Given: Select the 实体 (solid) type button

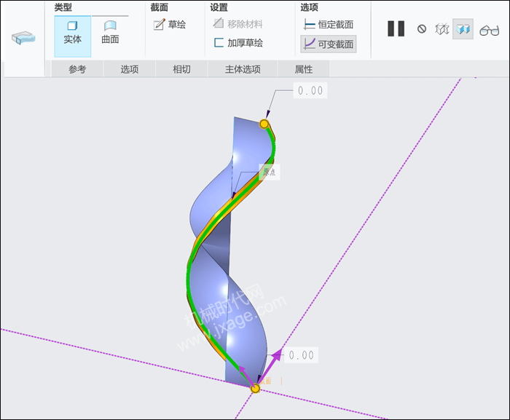Looking at the screenshot, I should click(x=73, y=36).
